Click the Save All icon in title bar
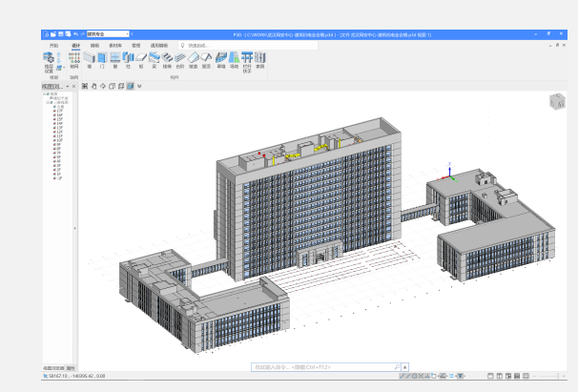Viewport: 578px width, 392px height. point(68,34)
